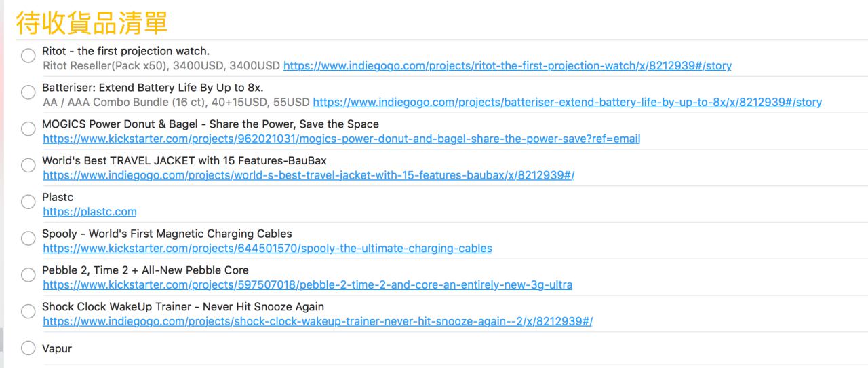The height and width of the screenshot is (368, 868).
Task: Open the Ritot Indiegogo project link
Action: coord(507,66)
